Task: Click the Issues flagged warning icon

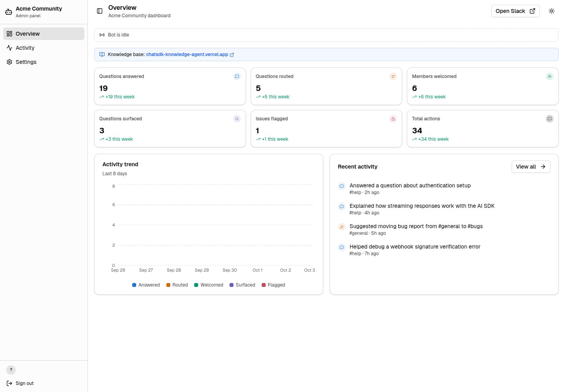Action: [x=393, y=119]
